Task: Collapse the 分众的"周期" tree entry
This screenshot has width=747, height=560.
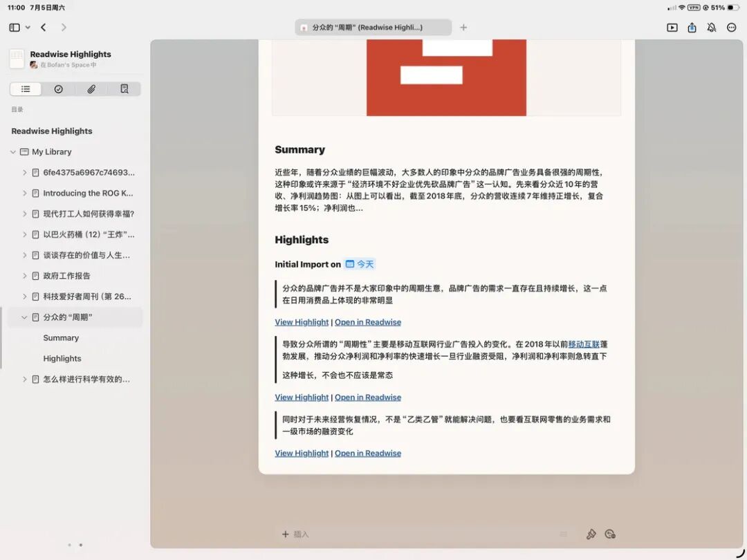Action: (x=24, y=317)
